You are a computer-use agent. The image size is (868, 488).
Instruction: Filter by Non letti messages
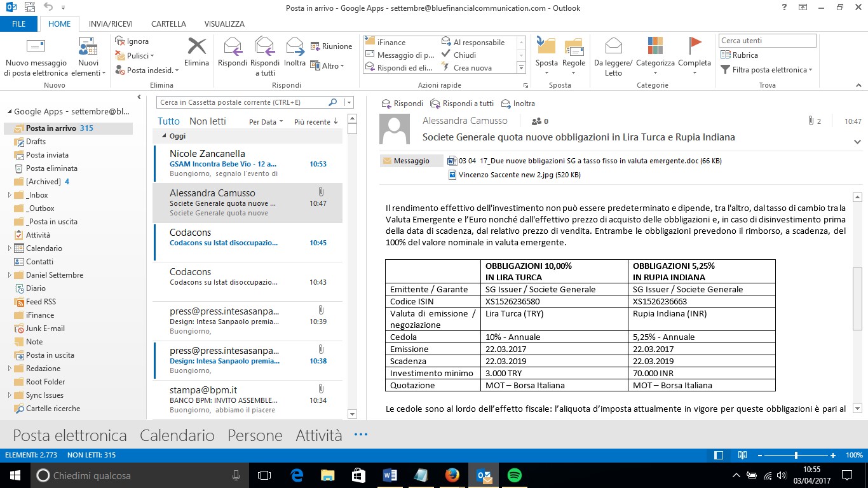[207, 121]
